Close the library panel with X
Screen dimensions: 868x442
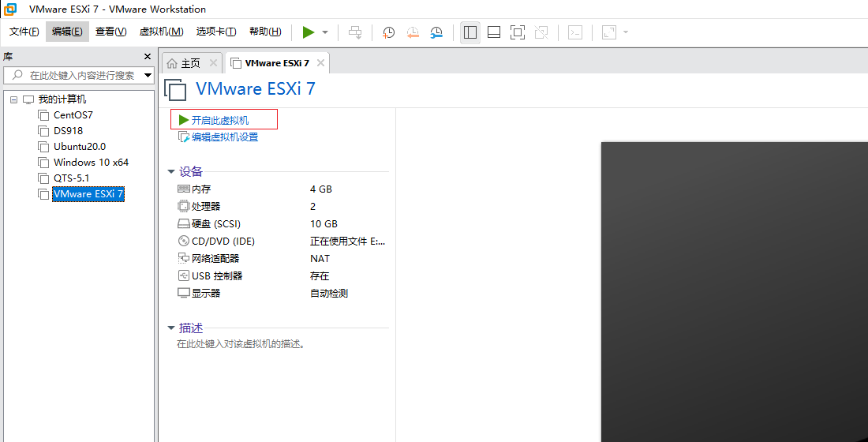148,57
